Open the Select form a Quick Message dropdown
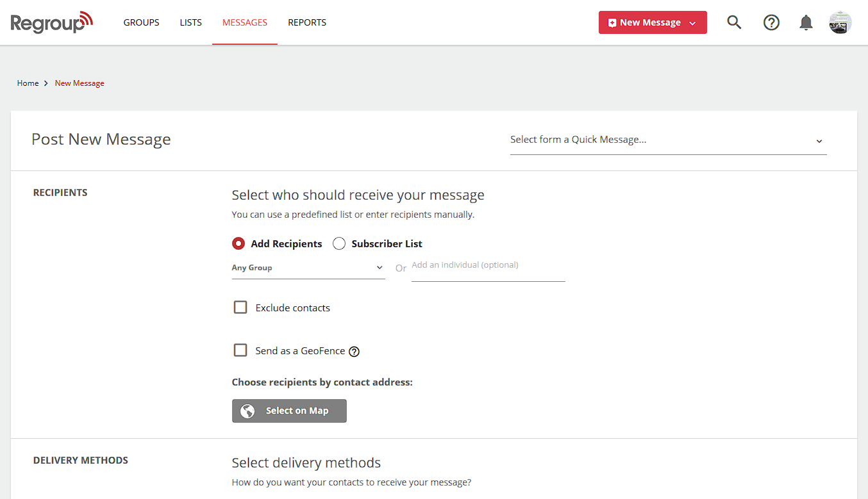The width and height of the screenshot is (868, 499). [x=668, y=140]
